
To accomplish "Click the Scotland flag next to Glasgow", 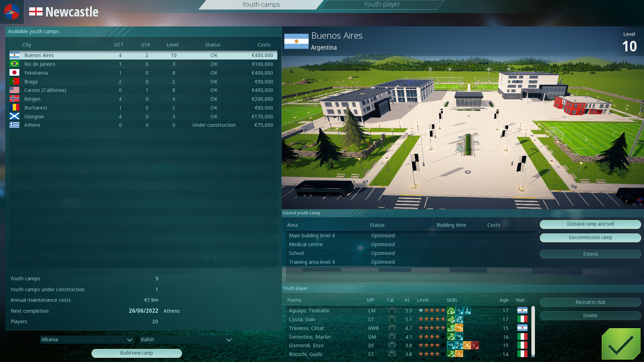I will click(x=14, y=116).
